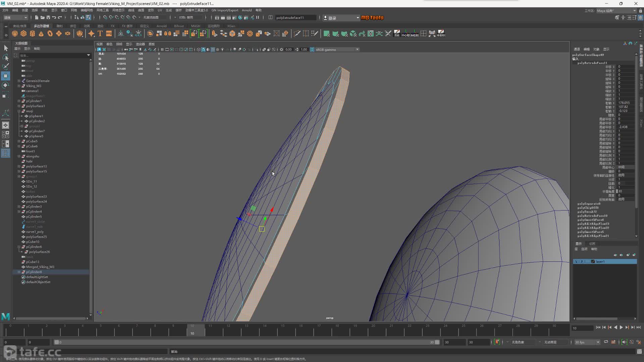Click the Redo arrow icon

[60, 17]
